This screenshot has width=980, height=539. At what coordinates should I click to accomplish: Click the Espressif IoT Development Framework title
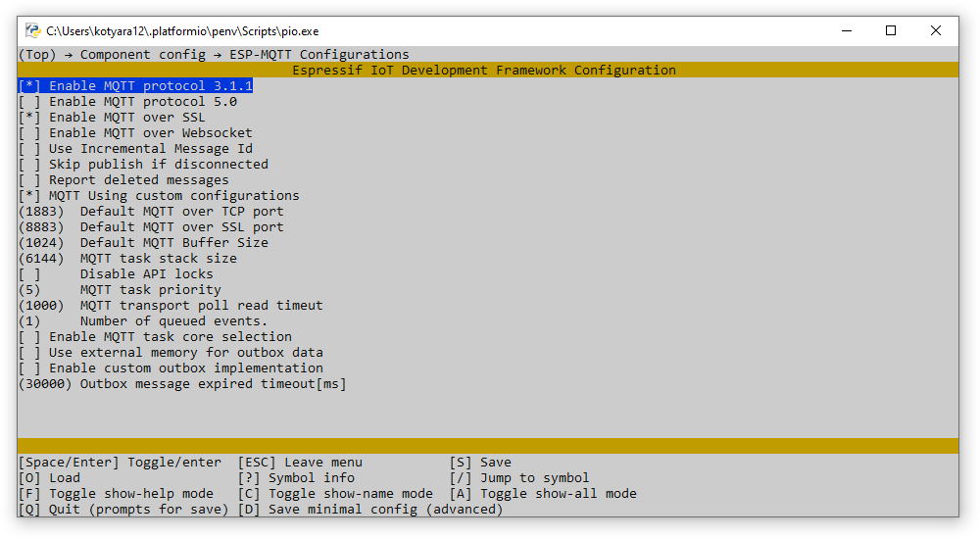point(484,70)
